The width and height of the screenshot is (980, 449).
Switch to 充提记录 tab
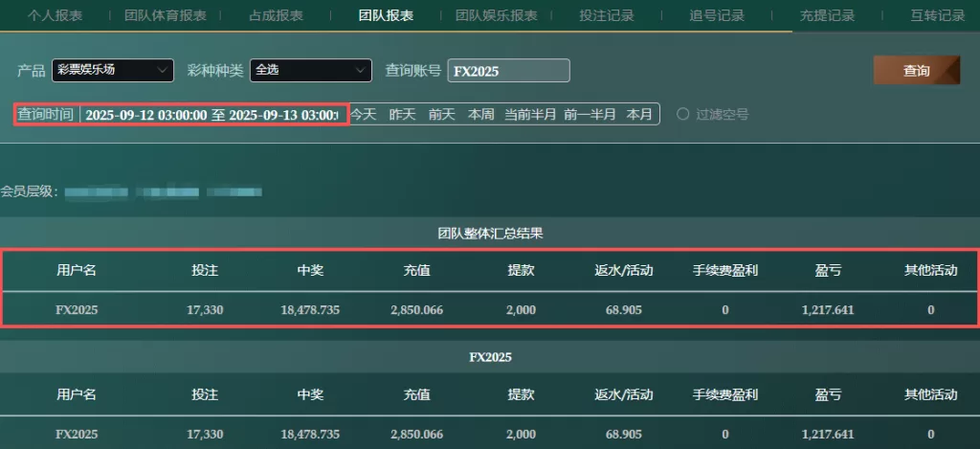[x=827, y=15]
